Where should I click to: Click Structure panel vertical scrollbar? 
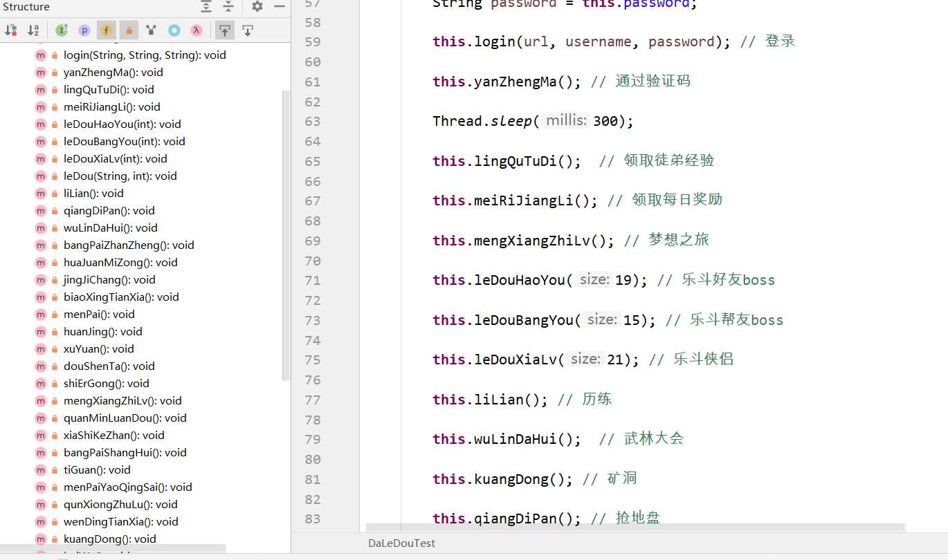coord(286,235)
